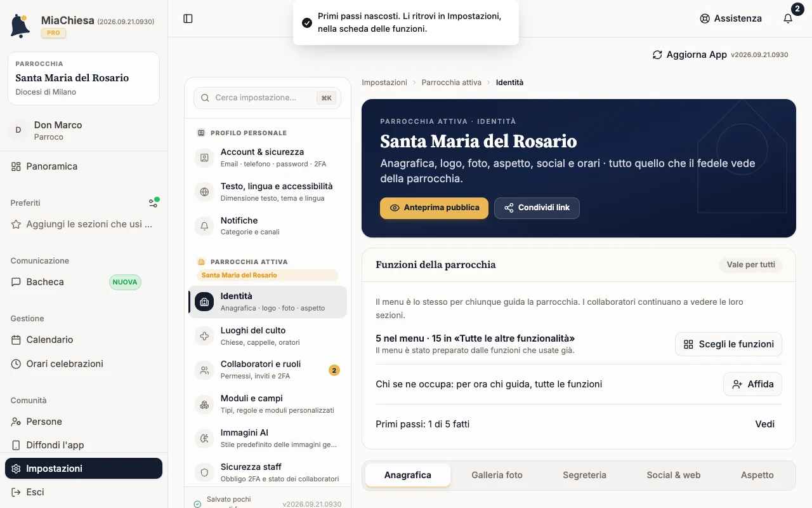Viewport: 812px width, 508px height.
Task: Click the Scegli le funzioni button
Action: 728,344
